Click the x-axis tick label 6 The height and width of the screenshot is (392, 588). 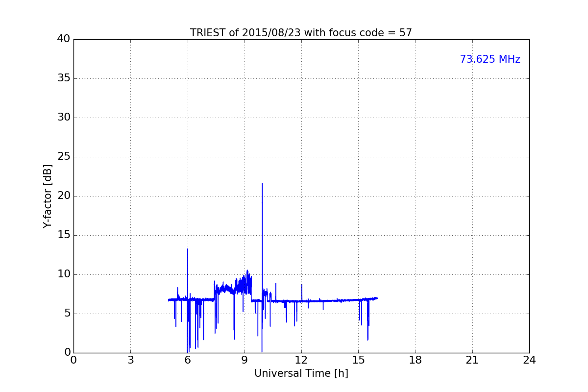point(187,360)
